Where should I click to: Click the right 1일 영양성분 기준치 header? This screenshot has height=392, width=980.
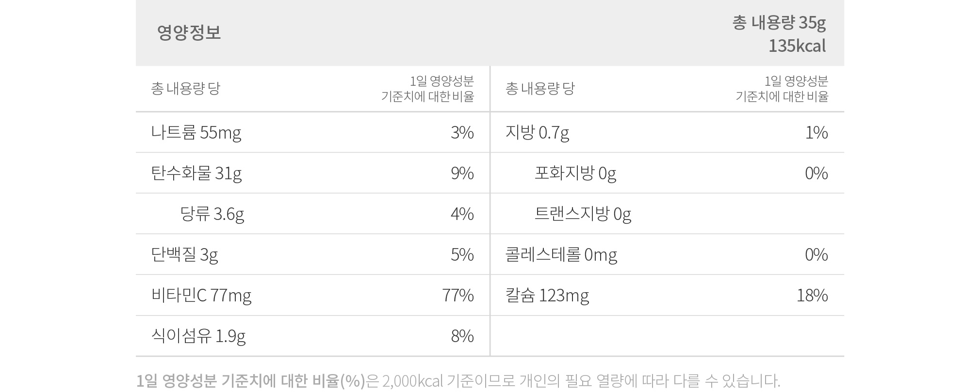[782, 89]
